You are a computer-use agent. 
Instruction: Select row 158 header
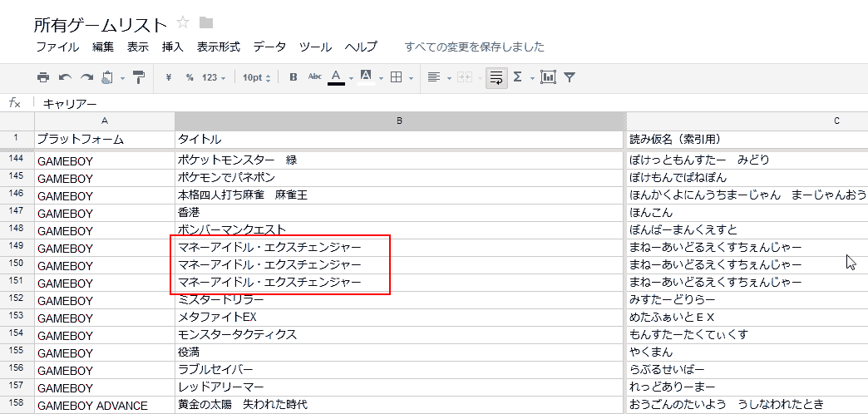tap(17, 405)
